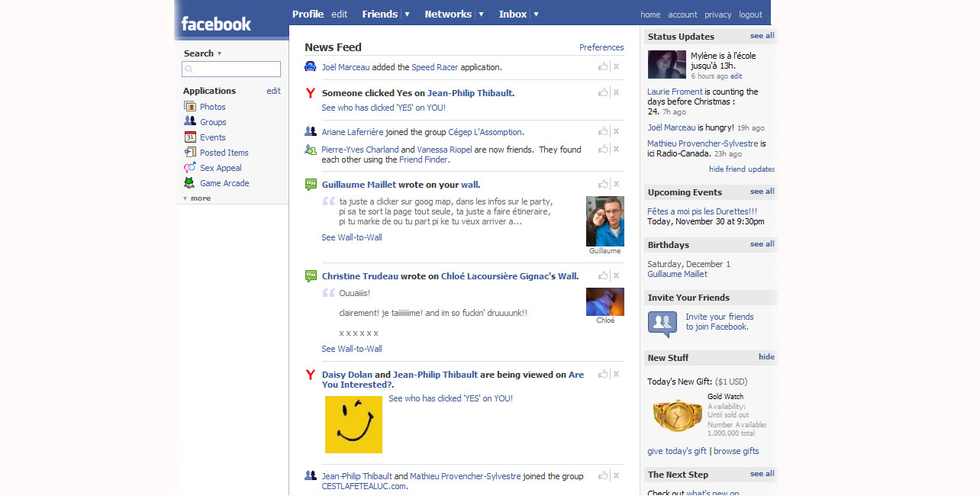Viewport: 980px width, 496px height.
Task: Go to home link in header
Action: (650, 14)
